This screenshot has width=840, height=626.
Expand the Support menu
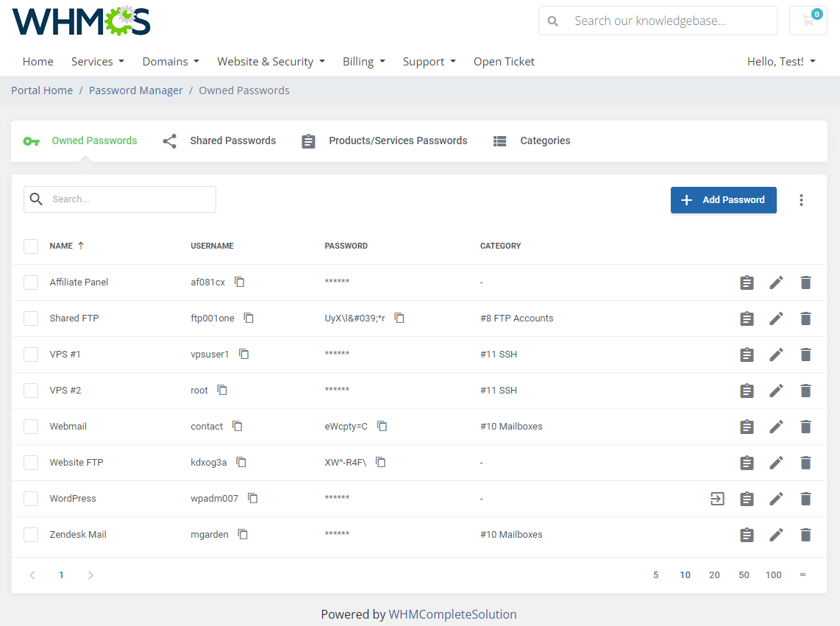[x=429, y=62]
